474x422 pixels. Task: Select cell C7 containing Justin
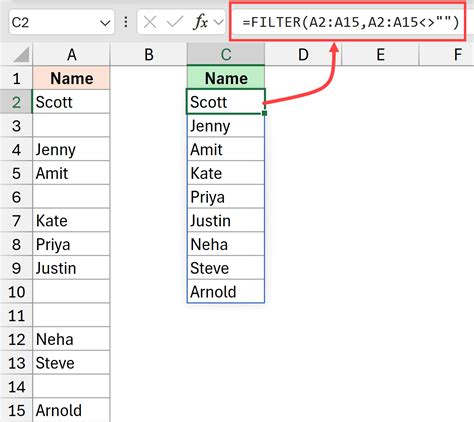point(226,220)
